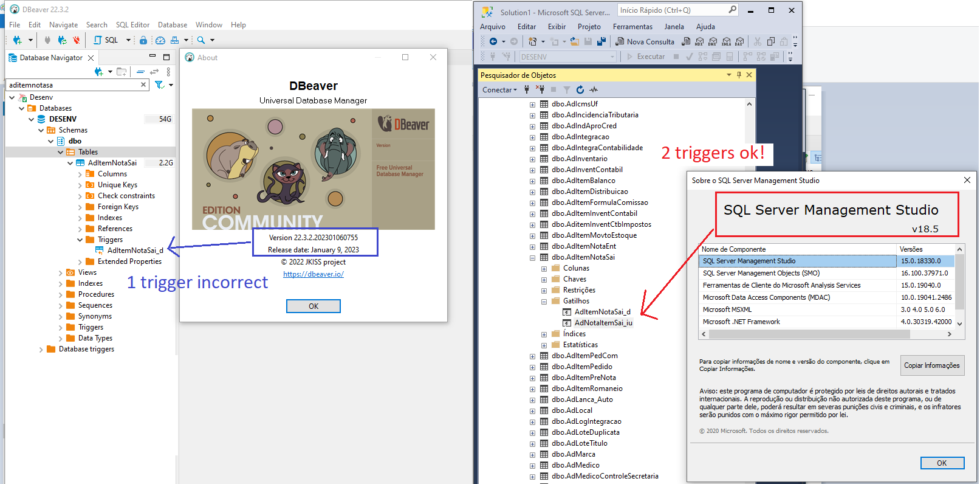Open DBeaver SQL Editor menu
This screenshot has width=980, height=484.
tap(132, 25)
